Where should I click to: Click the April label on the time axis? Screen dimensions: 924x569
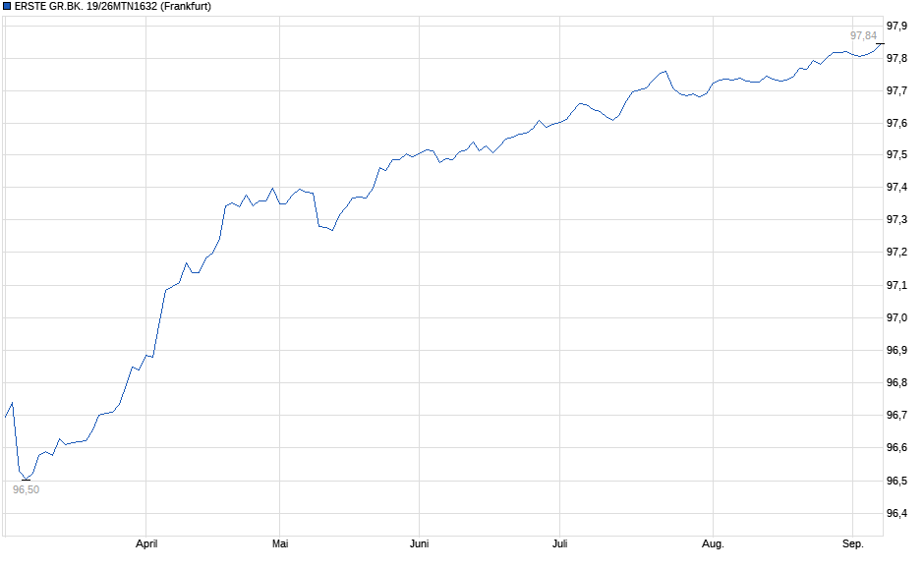pos(146,543)
